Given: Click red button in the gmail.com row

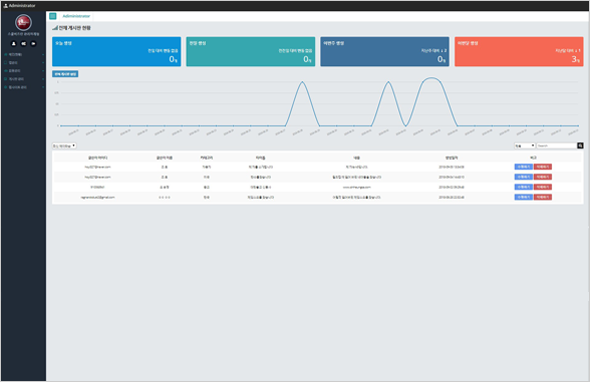Looking at the screenshot, I should tap(543, 197).
